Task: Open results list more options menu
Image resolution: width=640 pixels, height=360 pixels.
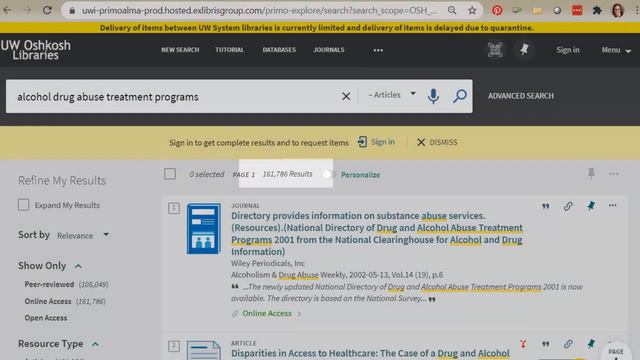Action: (613, 174)
